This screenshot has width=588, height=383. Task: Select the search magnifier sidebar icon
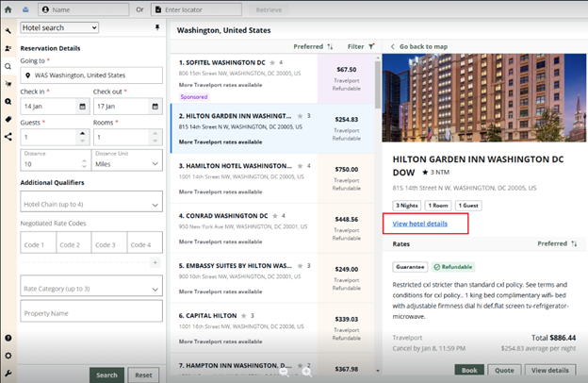[8, 66]
